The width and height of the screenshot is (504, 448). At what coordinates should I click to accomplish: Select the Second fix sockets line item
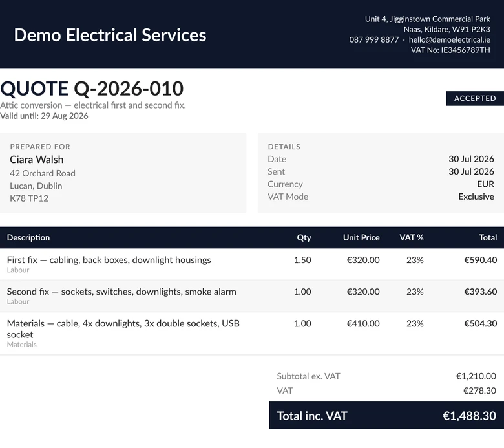(x=252, y=296)
